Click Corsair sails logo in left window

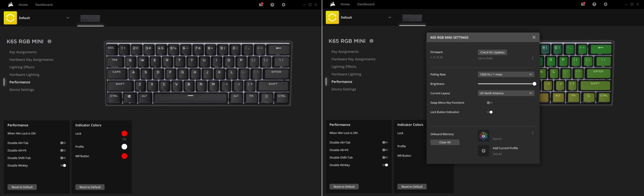point(10,5)
